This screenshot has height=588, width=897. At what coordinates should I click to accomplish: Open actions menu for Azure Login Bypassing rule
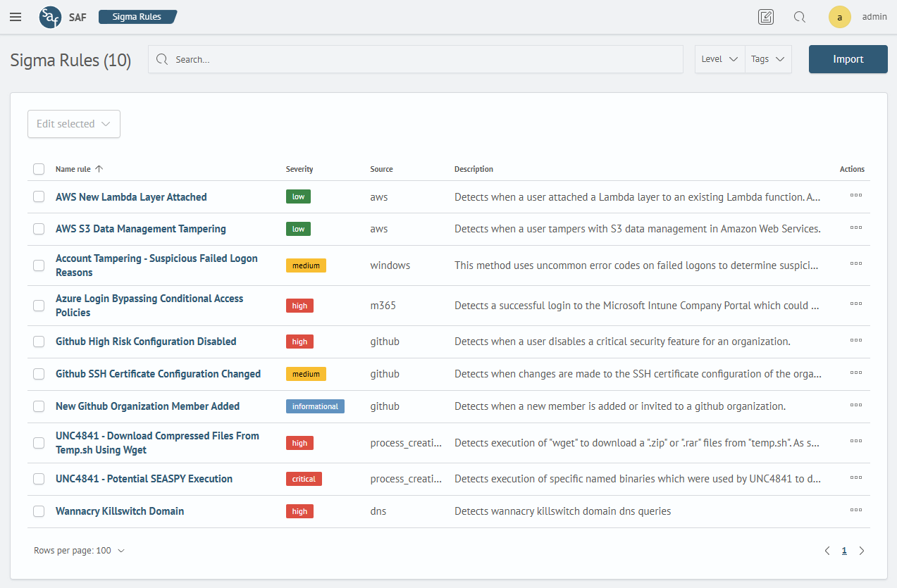click(x=856, y=304)
